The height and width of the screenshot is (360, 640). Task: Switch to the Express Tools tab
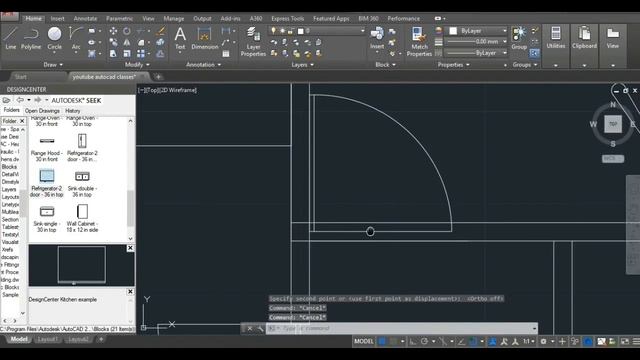coord(287,18)
